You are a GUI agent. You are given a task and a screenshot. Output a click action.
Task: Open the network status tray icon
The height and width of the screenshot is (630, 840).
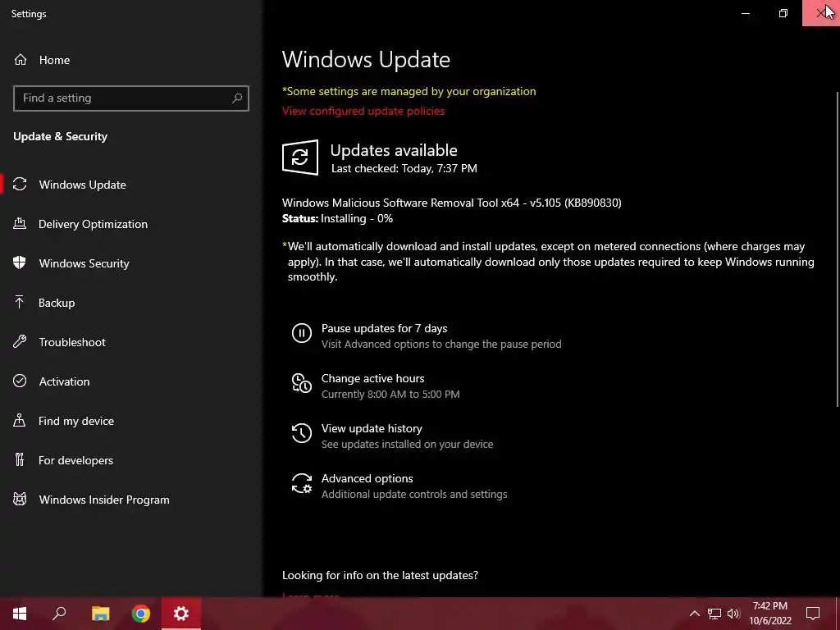[x=714, y=614]
